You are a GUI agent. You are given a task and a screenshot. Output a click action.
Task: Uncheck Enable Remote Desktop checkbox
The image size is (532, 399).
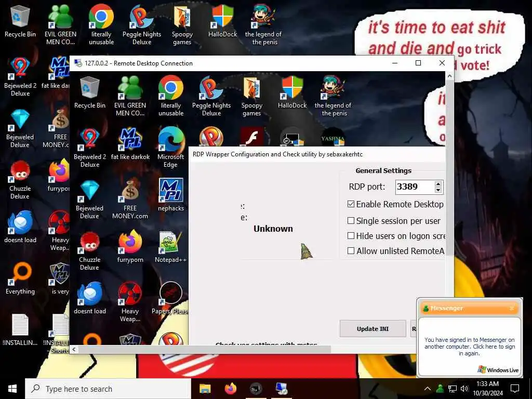pyautogui.click(x=351, y=204)
